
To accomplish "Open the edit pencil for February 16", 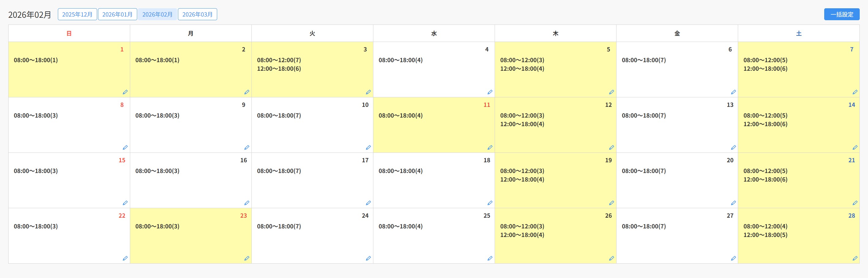I will (247, 203).
